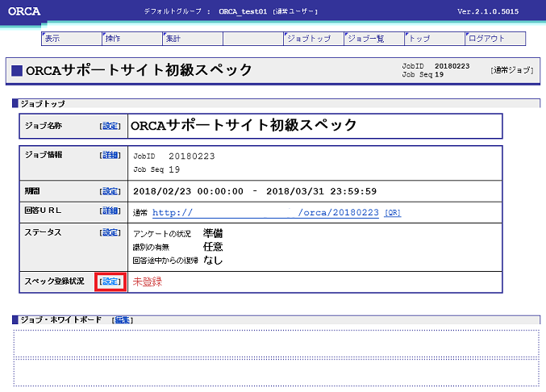Viewport: 546px width, 392px height.
Task: Open the survey URL ending /orca/20180223
Action: (x=265, y=212)
